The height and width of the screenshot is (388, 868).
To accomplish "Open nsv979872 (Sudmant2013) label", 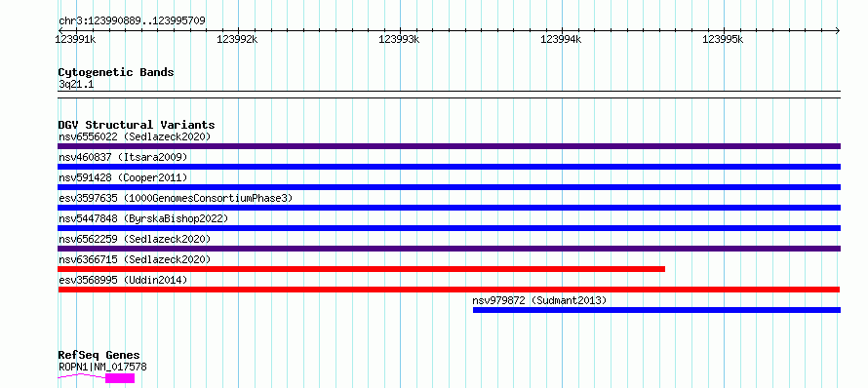I will coord(539,300).
